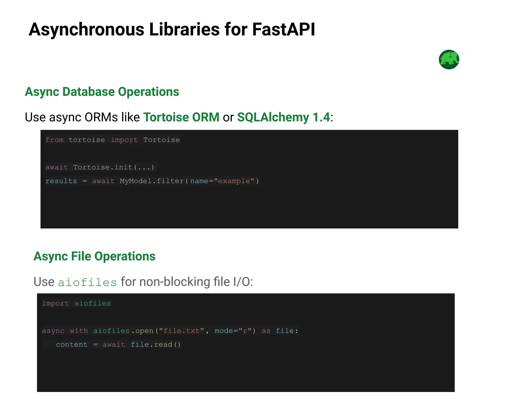Click the green elephant logo icon
532x399 pixels.
[x=449, y=59]
